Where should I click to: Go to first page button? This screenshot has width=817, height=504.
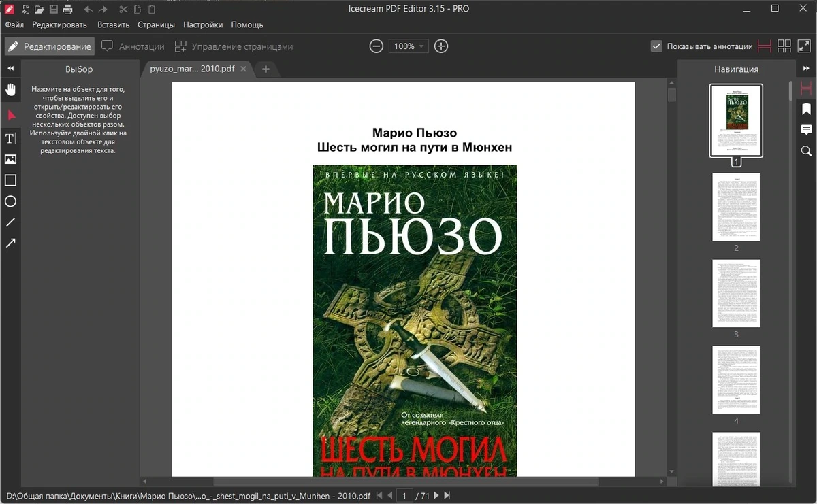379,496
